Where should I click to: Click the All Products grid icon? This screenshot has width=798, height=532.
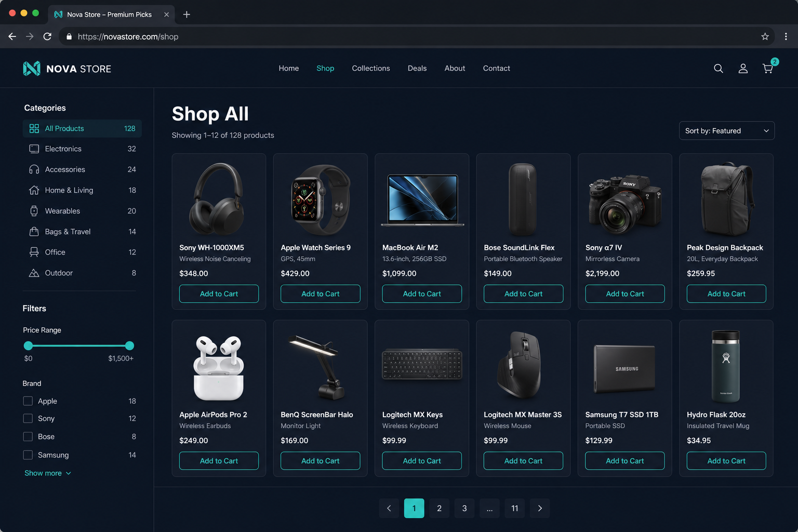point(34,128)
